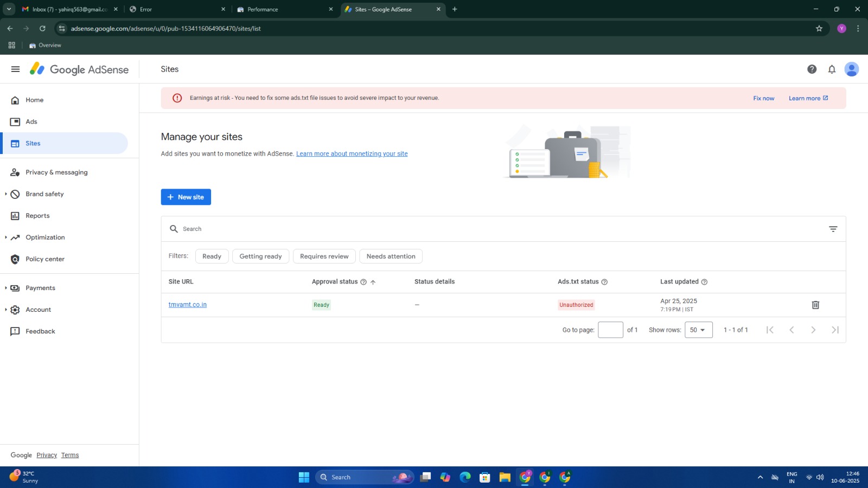The width and height of the screenshot is (868, 488).
Task: Sort by Approval status arrow
Action: click(373, 282)
